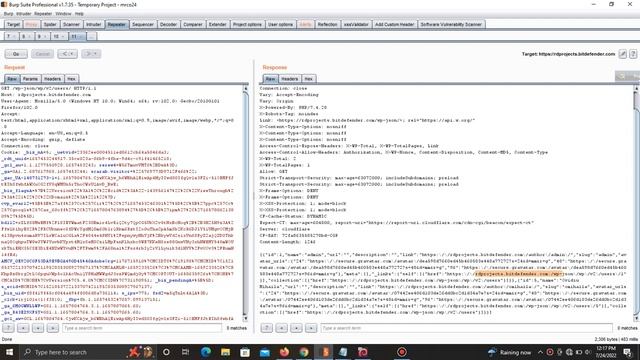Click the Raining now weather widget
The height and width of the screenshot is (360, 640).
(510, 352)
